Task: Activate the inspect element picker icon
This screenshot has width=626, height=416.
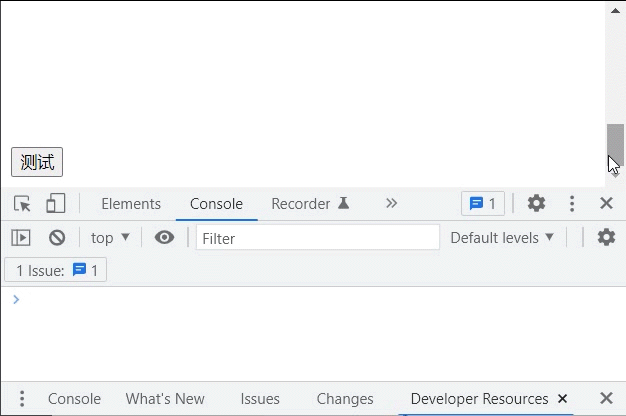Action: tap(22, 204)
